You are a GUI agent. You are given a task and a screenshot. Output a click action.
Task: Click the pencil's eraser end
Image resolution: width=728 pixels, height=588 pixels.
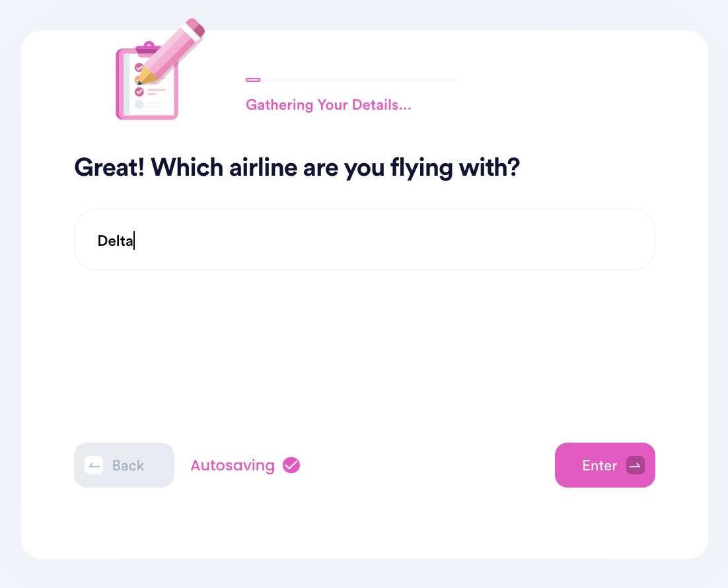196,27
